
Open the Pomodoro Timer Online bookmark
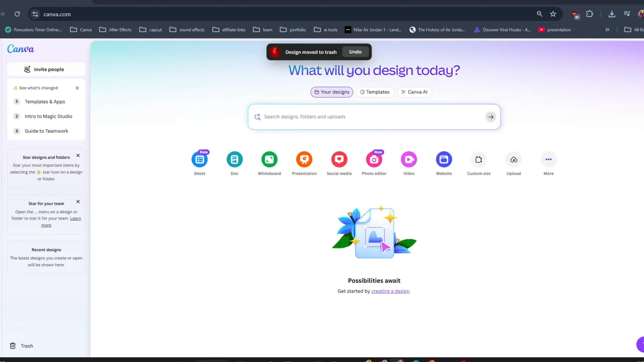tap(33, 30)
